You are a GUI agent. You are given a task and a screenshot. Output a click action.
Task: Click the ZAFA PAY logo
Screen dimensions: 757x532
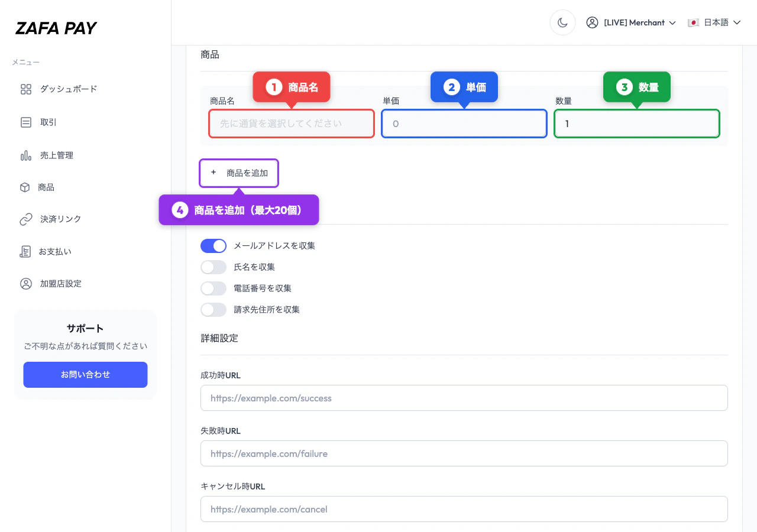(x=56, y=27)
